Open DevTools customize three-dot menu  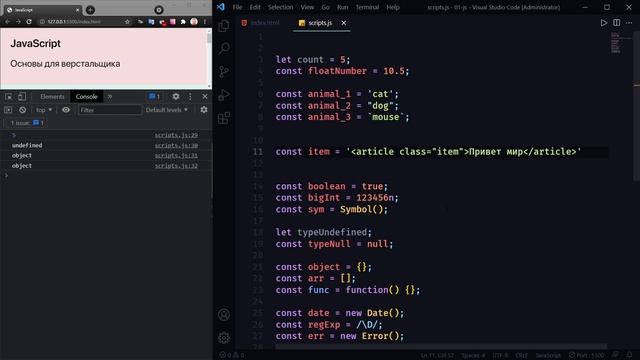pos(190,96)
